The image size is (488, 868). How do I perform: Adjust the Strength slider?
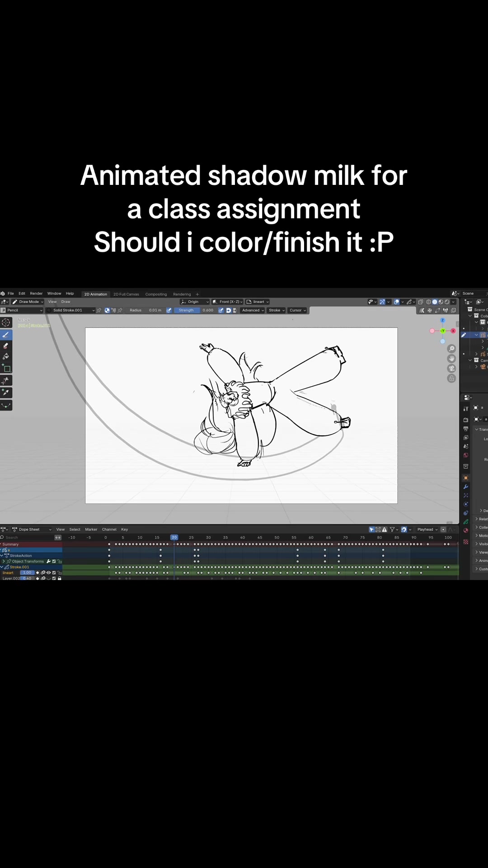pos(195,311)
